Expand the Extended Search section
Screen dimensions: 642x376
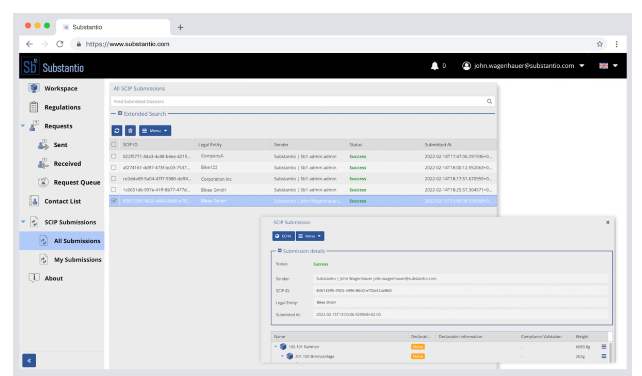120,113
